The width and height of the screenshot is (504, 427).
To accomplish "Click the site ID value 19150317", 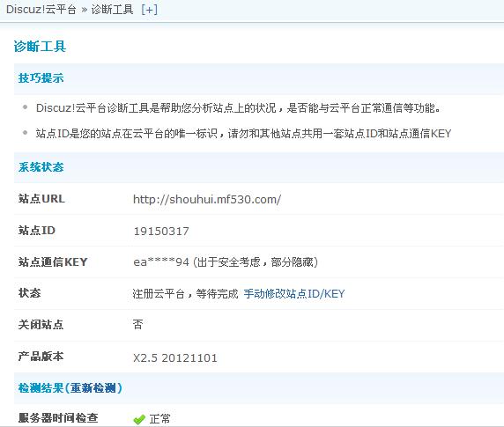I will coord(161,232).
